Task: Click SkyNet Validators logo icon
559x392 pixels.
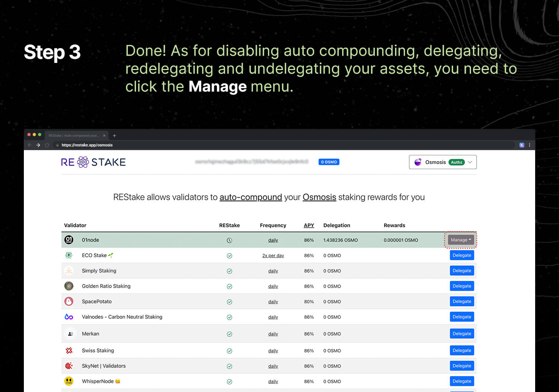Action: 69,366
